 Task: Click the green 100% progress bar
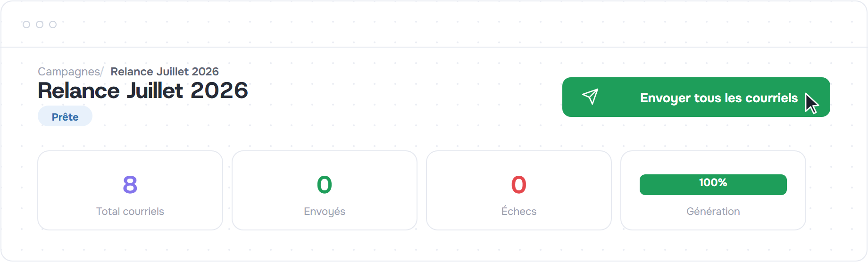click(x=713, y=184)
